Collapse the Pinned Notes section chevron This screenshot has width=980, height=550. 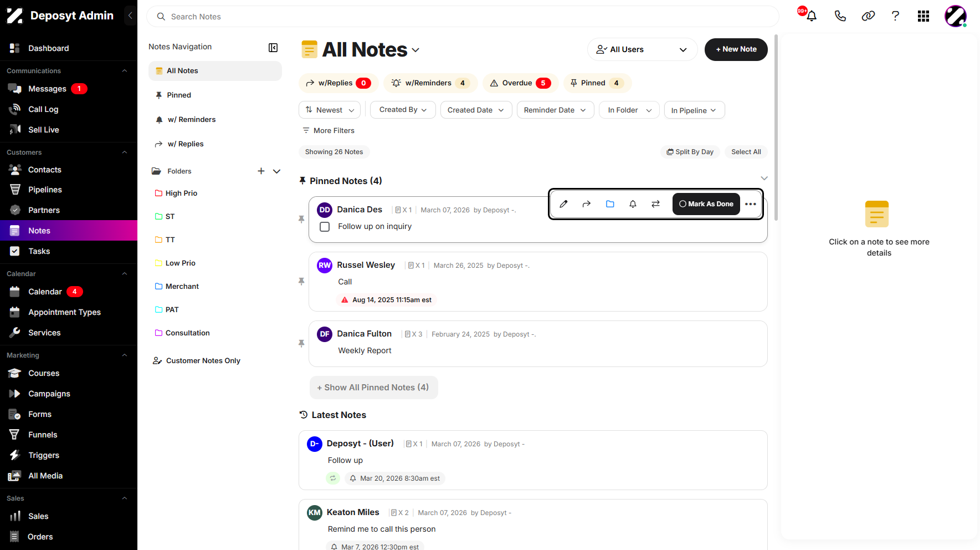[x=764, y=178]
